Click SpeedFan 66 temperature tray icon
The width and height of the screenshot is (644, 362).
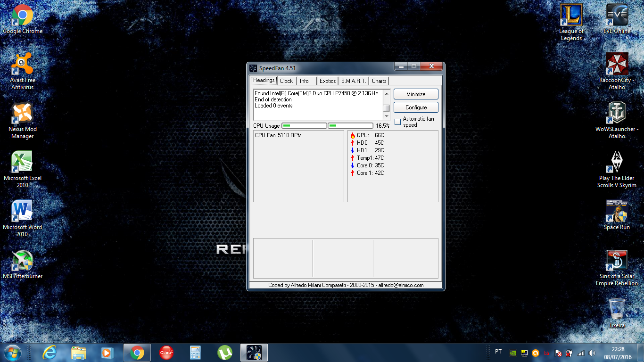pyautogui.click(x=546, y=353)
